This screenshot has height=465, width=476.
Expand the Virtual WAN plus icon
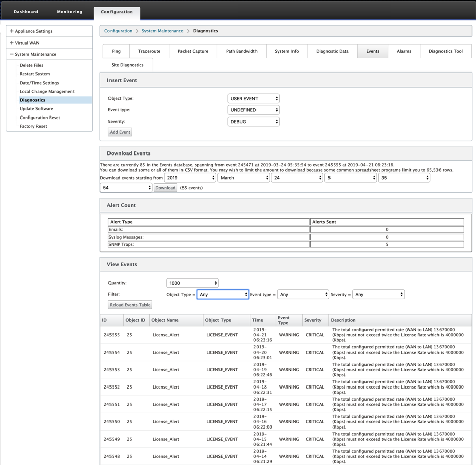[x=12, y=43]
